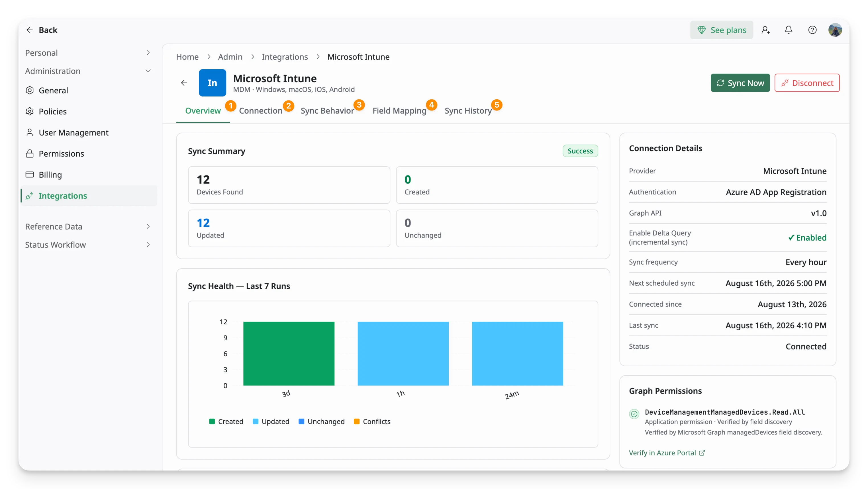
Task: Open the Sync History tab
Action: [x=468, y=111]
